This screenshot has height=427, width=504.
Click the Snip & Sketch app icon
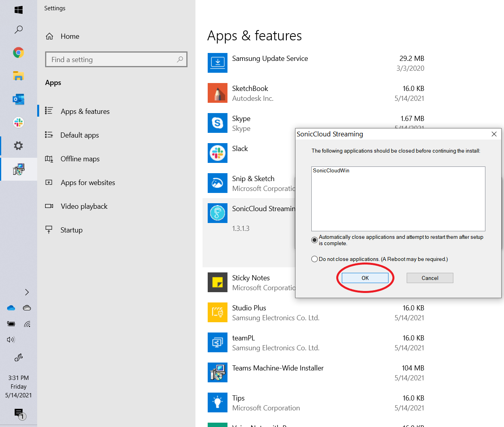(217, 183)
